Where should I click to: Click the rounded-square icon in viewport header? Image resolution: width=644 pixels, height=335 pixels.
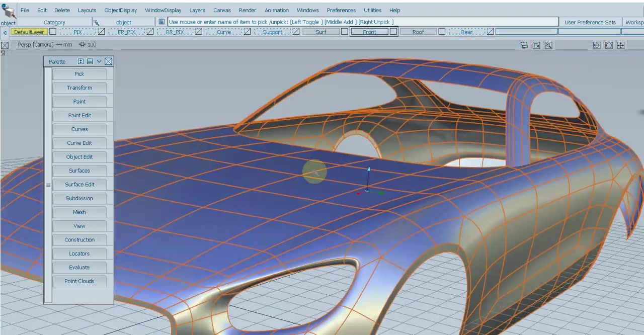click(609, 45)
